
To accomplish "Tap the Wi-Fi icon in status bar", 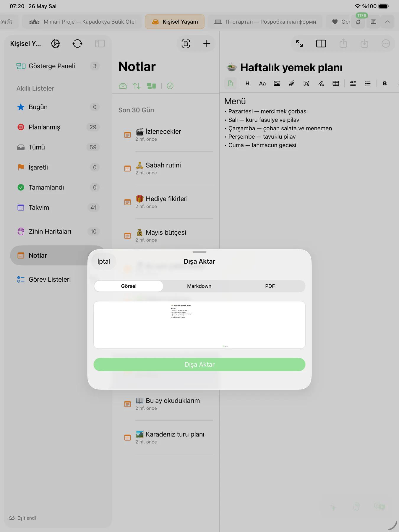I will pos(358,6).
